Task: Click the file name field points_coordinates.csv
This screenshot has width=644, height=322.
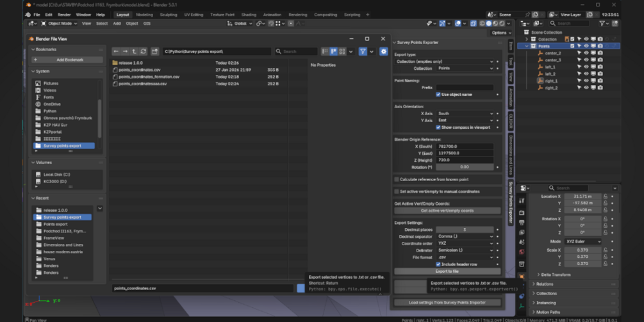Action: [202, 288]
